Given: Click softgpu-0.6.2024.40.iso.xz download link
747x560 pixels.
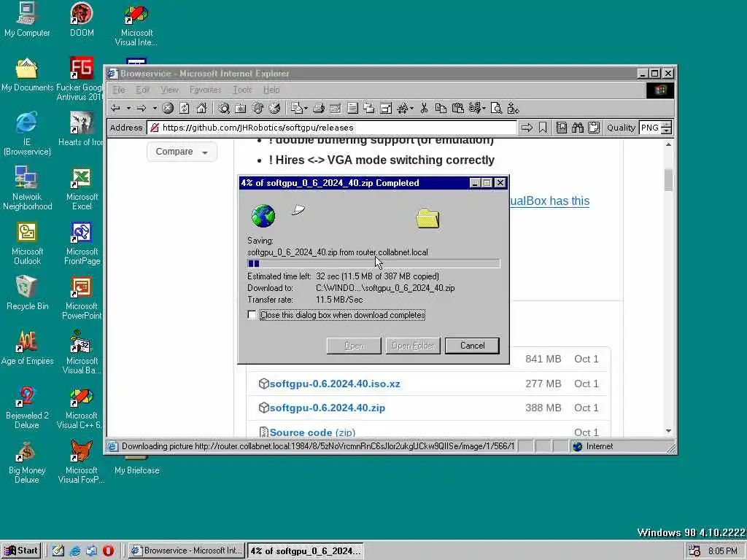Looking at the screenshot, I should pyautogui.click(x=335, y=384).
